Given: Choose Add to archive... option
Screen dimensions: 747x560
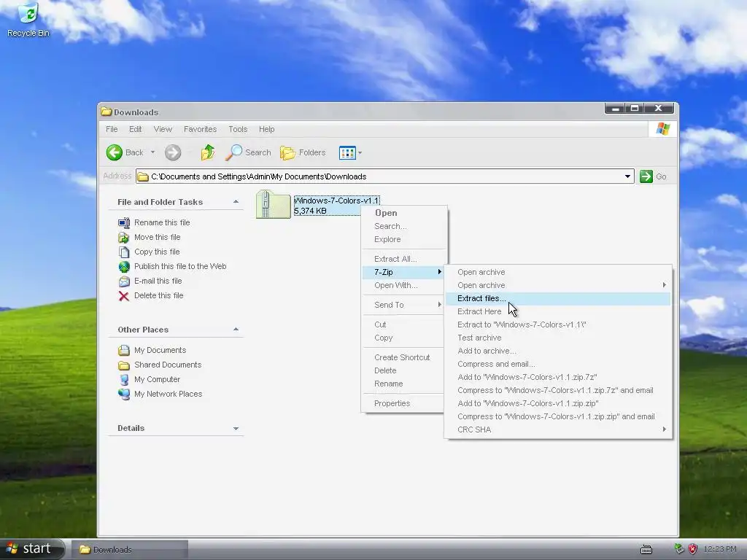Looking at the screenshot, I should tap(558, 351).
